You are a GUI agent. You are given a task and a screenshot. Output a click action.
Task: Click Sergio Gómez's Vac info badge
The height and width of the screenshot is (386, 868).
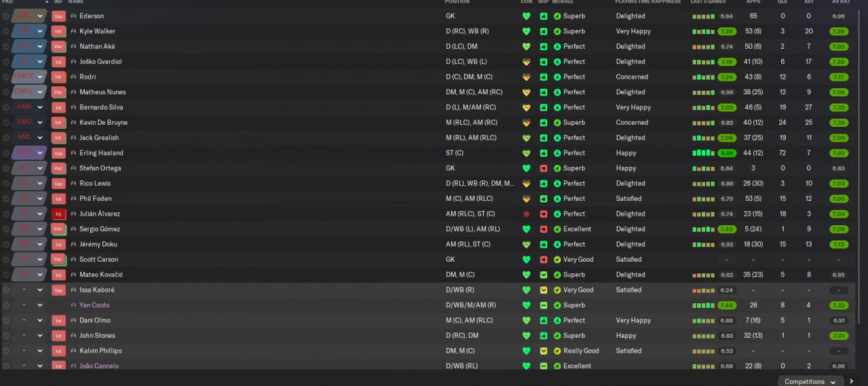pos(58,229)
